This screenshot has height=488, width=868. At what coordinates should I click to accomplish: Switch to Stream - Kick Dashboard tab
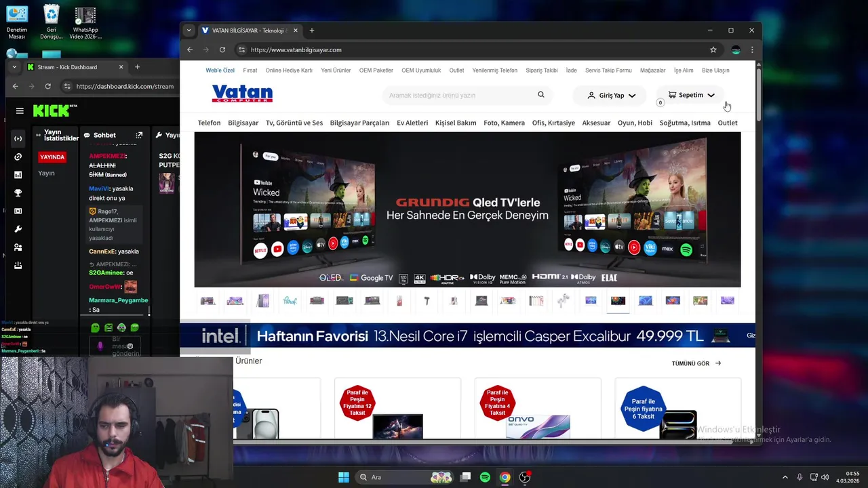[x=75, y=67]
